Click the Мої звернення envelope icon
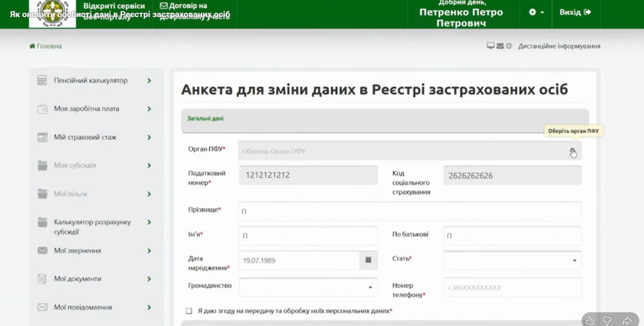Screen dimensions: 644x326 [x=42, y=250]
